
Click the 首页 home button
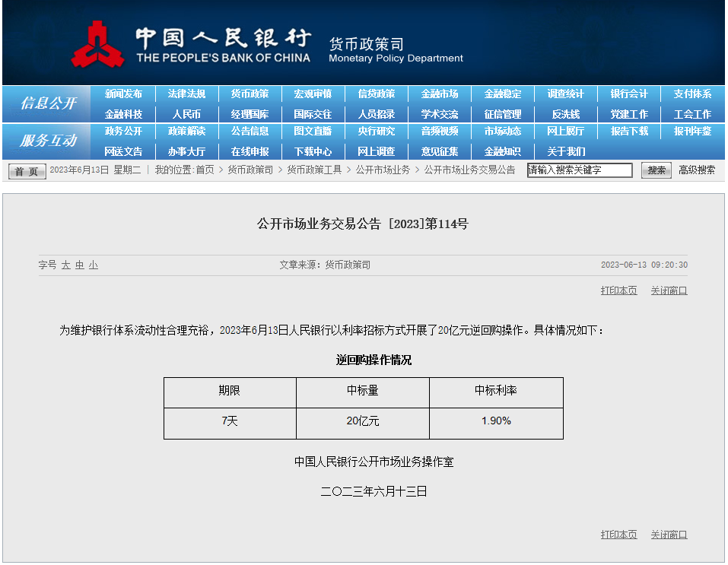[27, 171]
